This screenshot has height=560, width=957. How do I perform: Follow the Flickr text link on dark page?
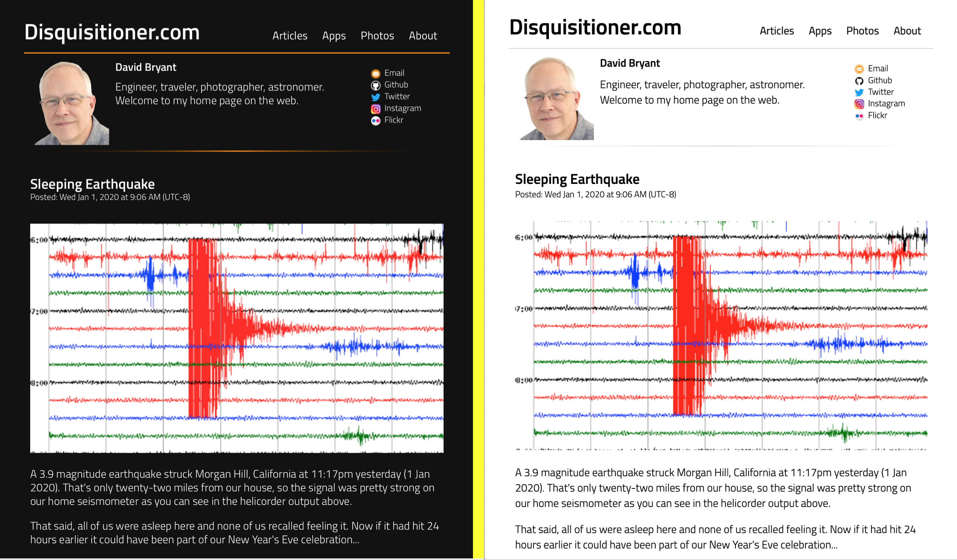point(394,120)
